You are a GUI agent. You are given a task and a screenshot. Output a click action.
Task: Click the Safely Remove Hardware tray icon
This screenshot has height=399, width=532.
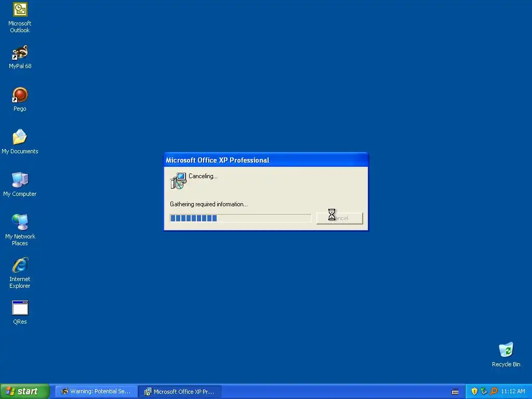click(x=484, y=391)
